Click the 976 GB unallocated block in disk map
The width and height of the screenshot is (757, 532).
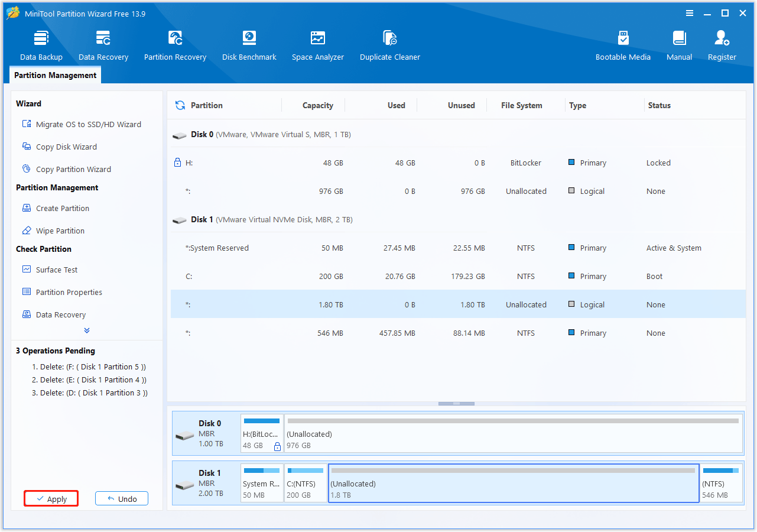514,433
